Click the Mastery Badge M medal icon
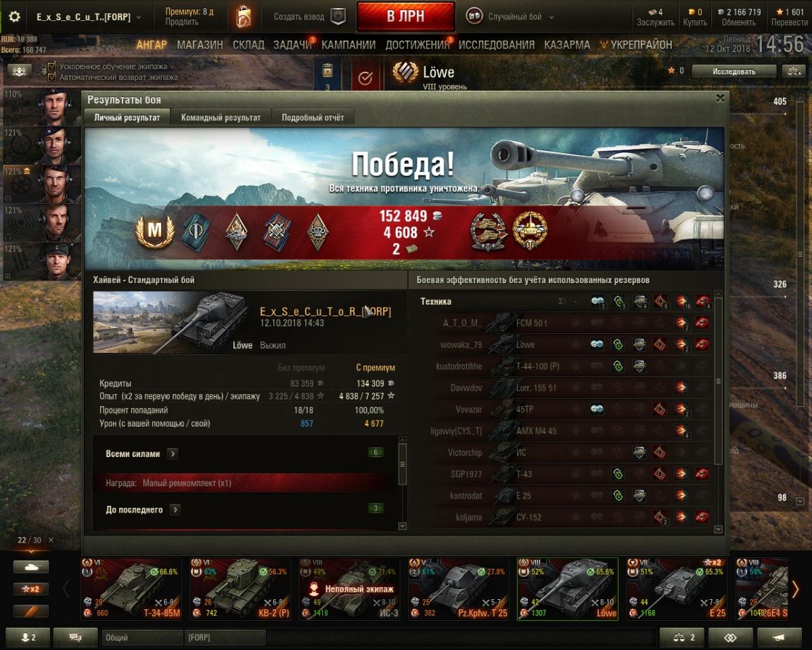This screenshot has width=812, height=650. pos(155,231)
